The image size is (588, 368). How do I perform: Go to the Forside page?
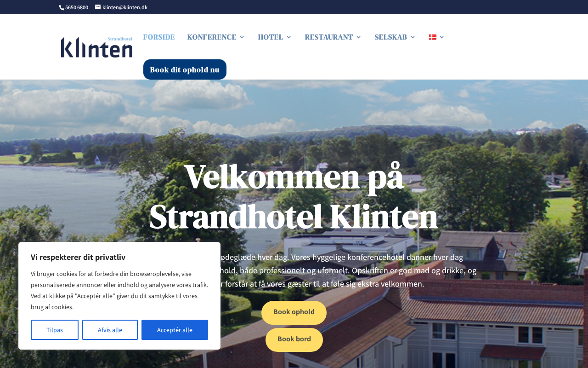[159, 37]
